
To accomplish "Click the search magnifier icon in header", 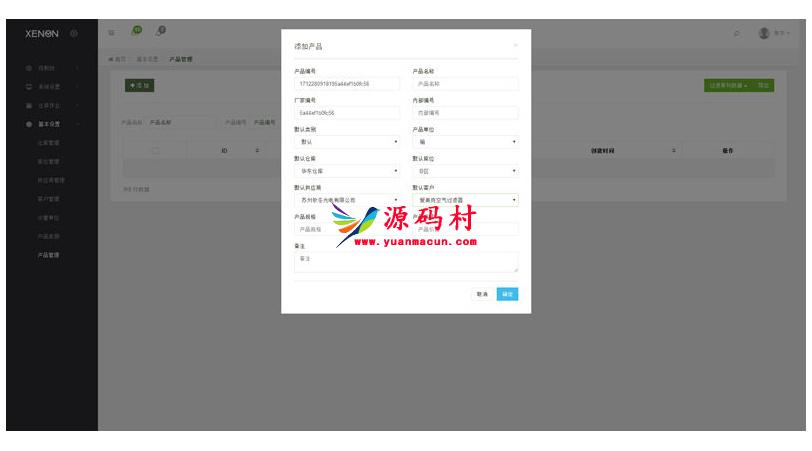I will (737, 34).
